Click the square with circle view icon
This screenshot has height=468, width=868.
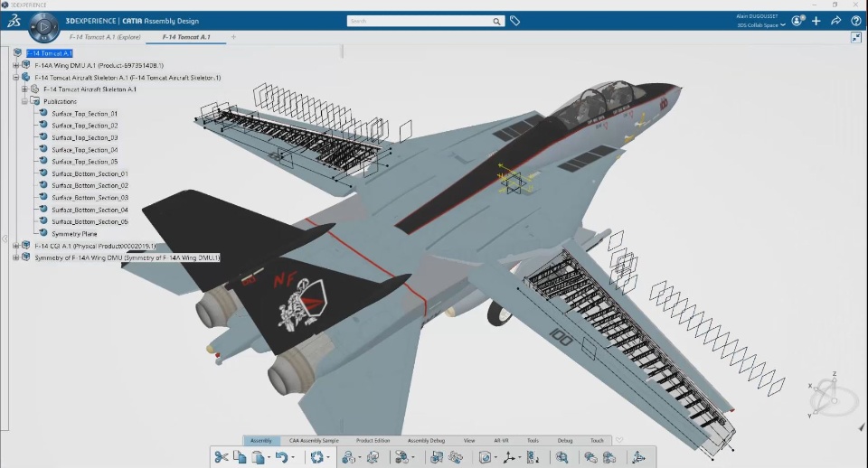485,457
